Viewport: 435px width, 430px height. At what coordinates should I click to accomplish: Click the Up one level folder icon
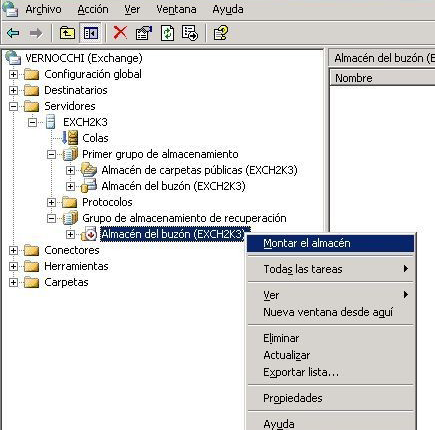click(67, 33)
